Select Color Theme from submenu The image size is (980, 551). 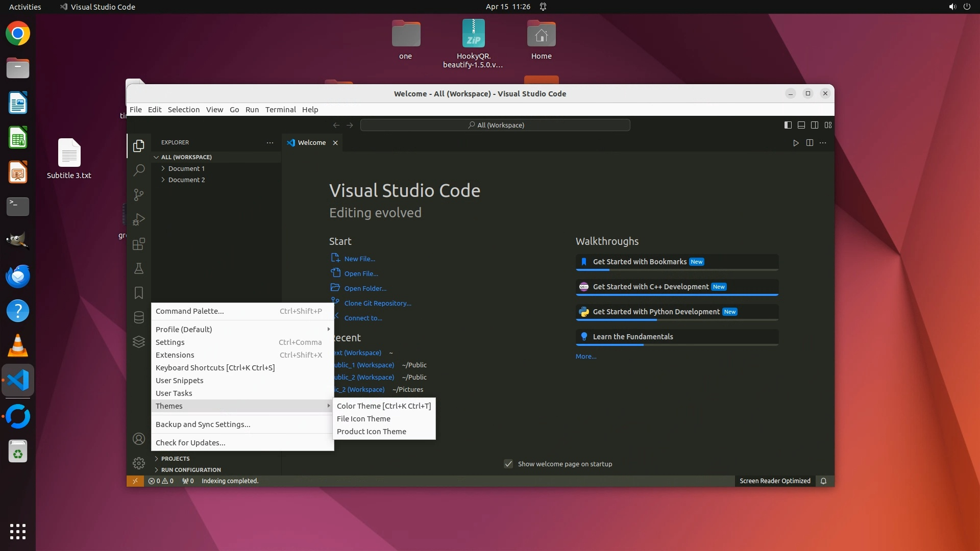point(383,406)
